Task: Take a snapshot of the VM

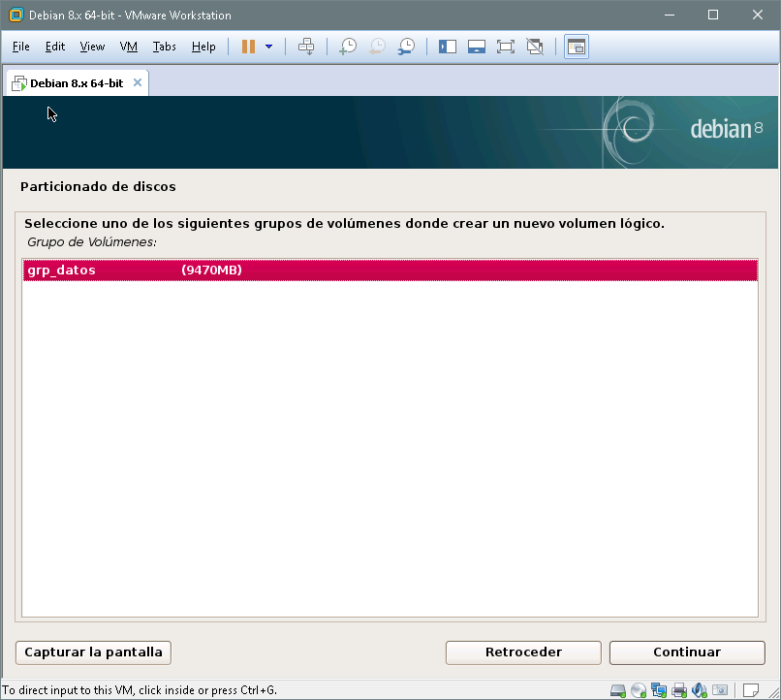Action: pyautogui.click(x=347, y=47)
